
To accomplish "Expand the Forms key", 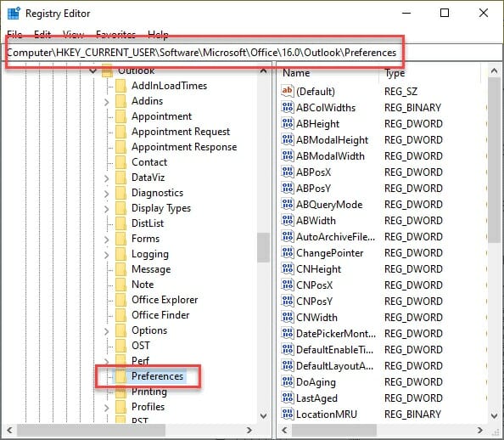I will point(107,240).
